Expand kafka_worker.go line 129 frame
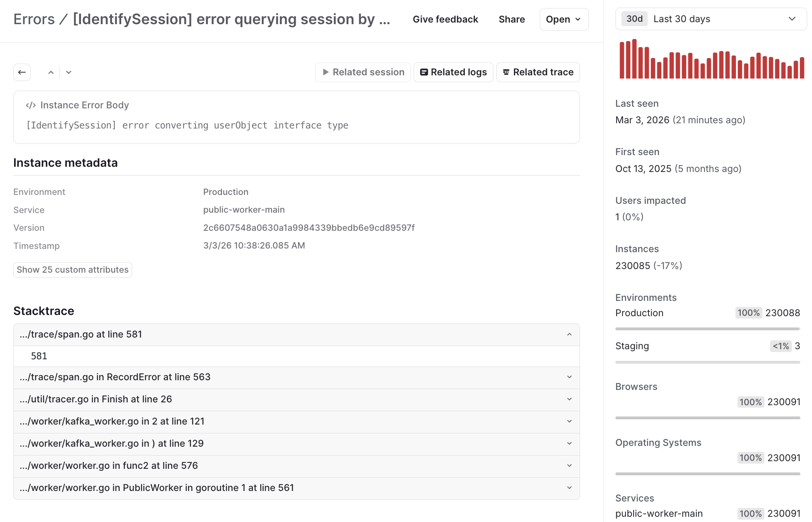812x522 pixels. pyautogui.click(x=569, y=443)
